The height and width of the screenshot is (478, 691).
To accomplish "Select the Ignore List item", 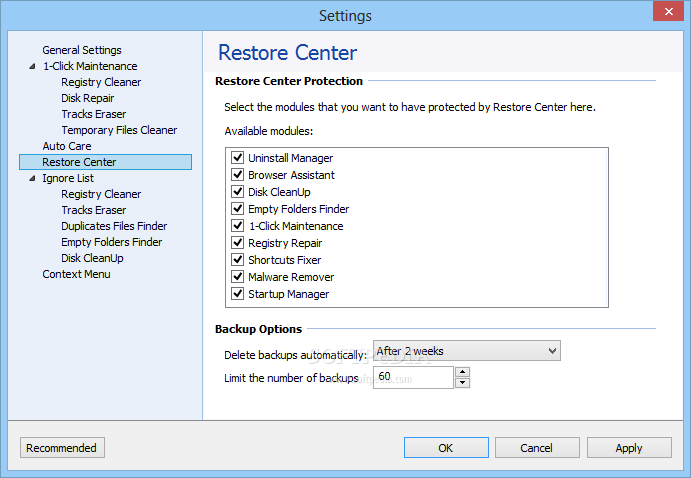I will pos(68,178).
